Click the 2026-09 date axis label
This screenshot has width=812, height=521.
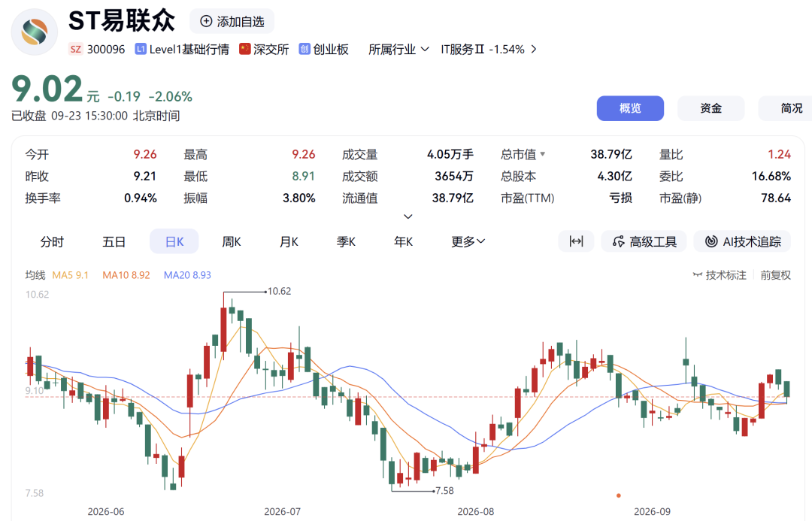coord(652,512)
